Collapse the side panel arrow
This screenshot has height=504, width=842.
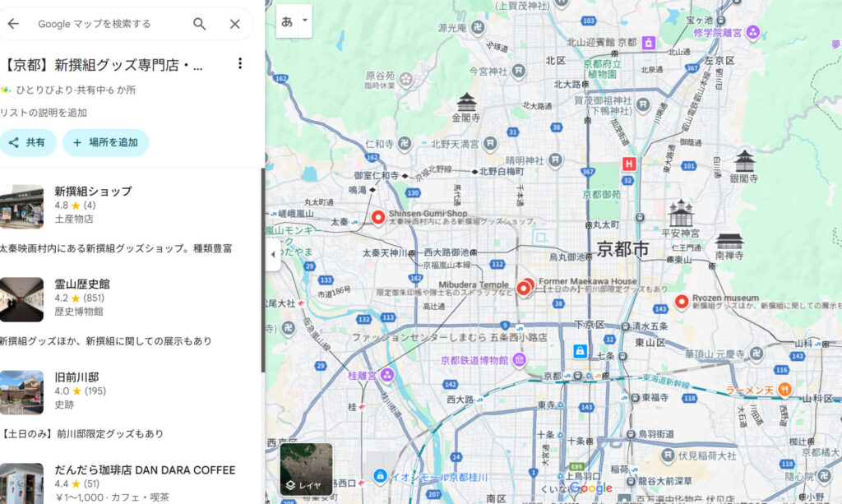[273, 254]
